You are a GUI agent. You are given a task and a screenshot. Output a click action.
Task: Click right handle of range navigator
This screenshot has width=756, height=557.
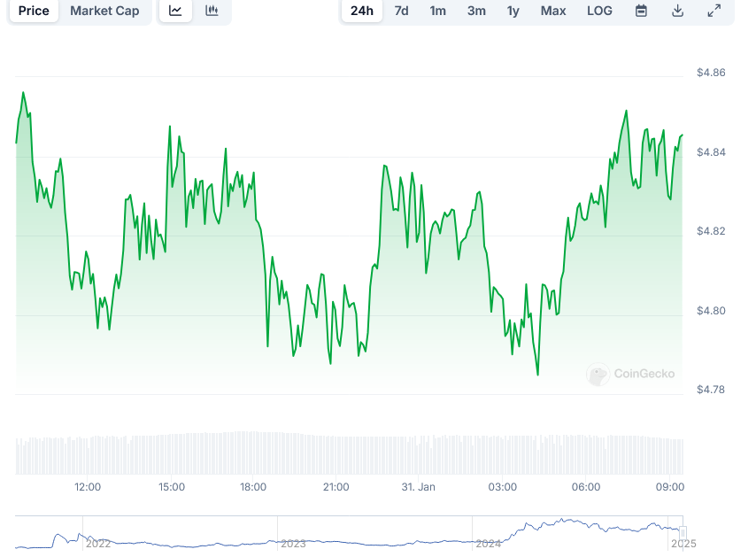pyautogui.click(x=683, y=532)
